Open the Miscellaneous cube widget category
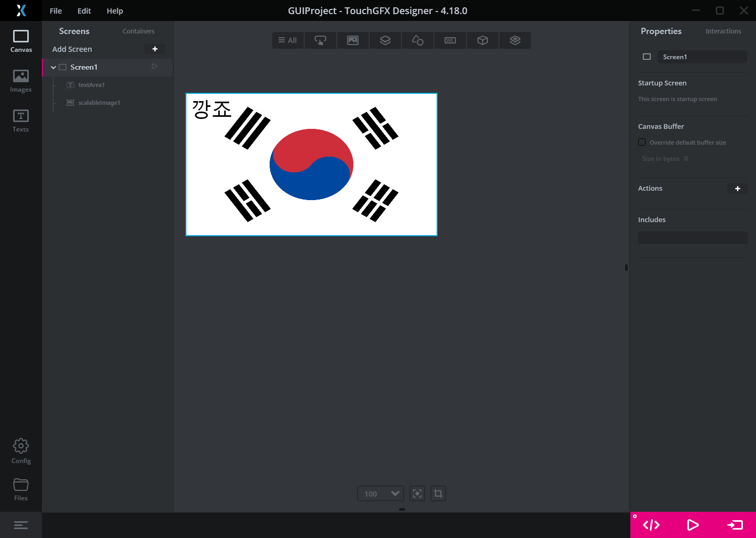Viewport: 756px width, 538px height. click(483, 40)
